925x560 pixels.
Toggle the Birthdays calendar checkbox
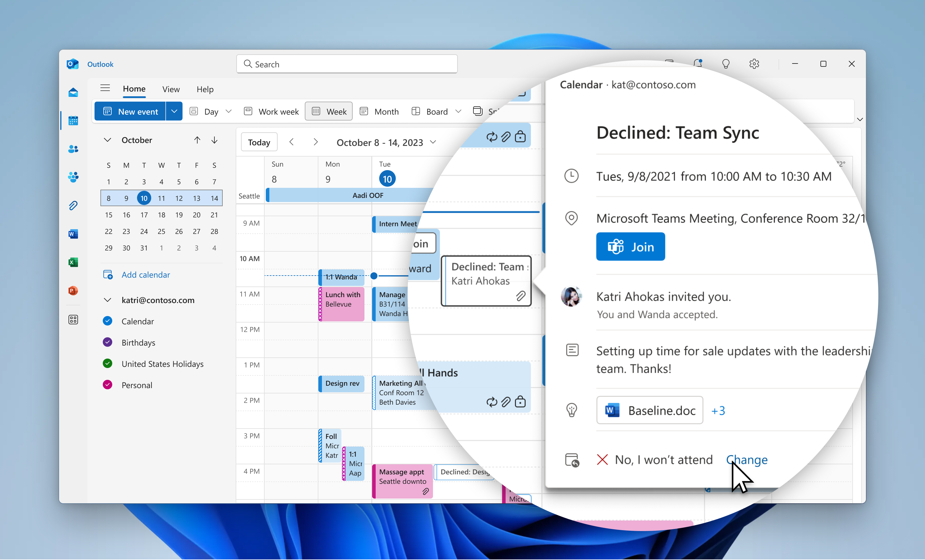coord(108,342)
